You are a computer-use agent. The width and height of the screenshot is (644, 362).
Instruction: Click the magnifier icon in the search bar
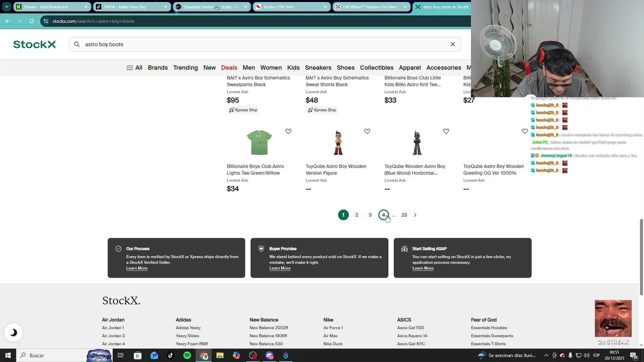[x=77, y=44]
